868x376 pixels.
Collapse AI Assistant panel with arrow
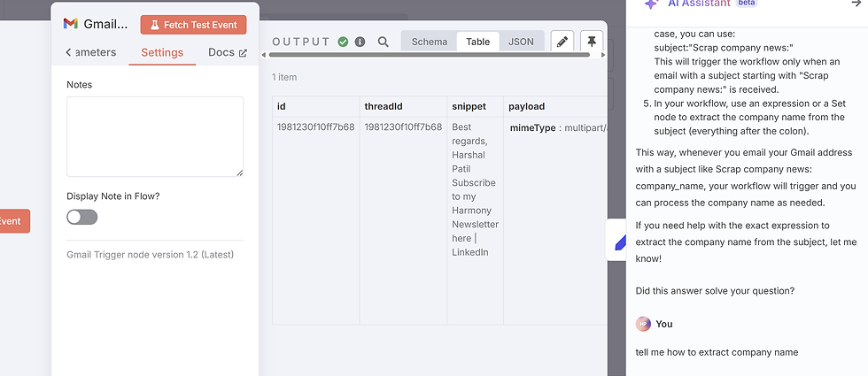856,4
